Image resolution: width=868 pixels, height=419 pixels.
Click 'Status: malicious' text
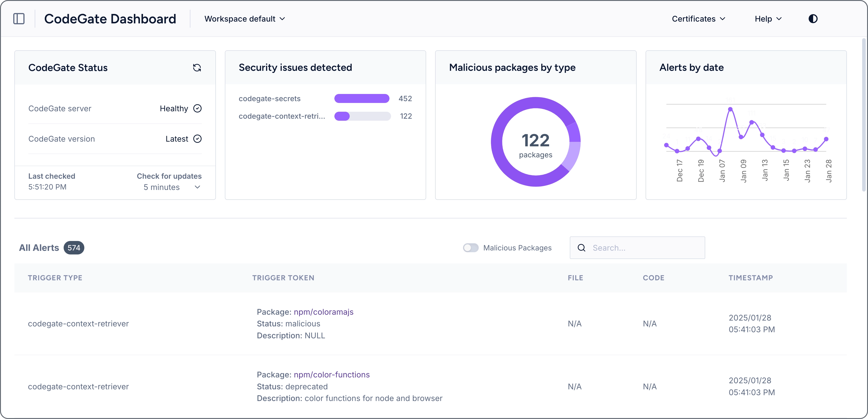[289, 324]
